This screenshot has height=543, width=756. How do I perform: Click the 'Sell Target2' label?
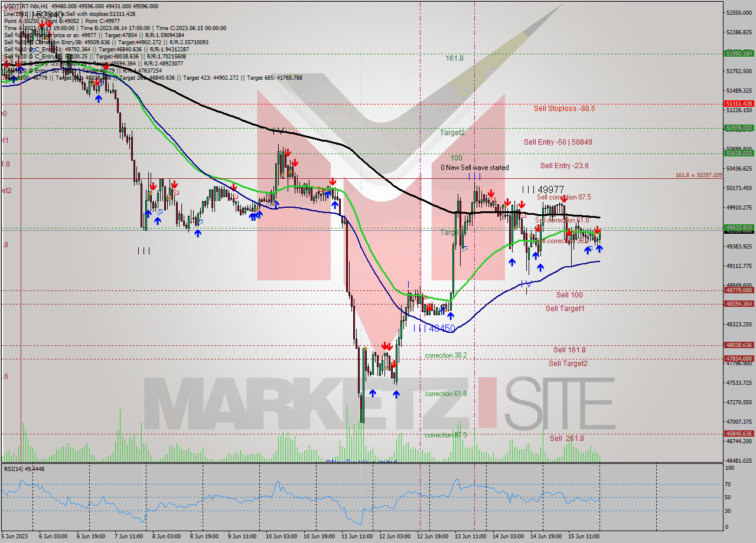tap(568, 364)
